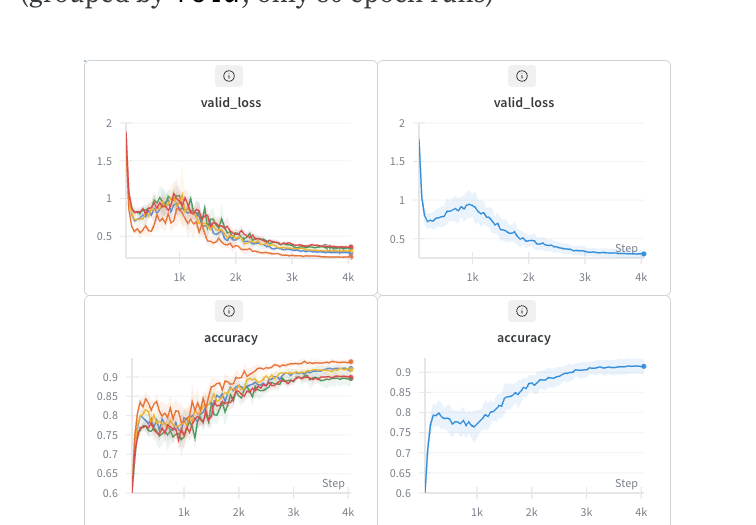The height and width of the screenshot is (525, 756).
Task: Click the 2 y-axis label on left valid_loss chart
Action: (108, 124)
